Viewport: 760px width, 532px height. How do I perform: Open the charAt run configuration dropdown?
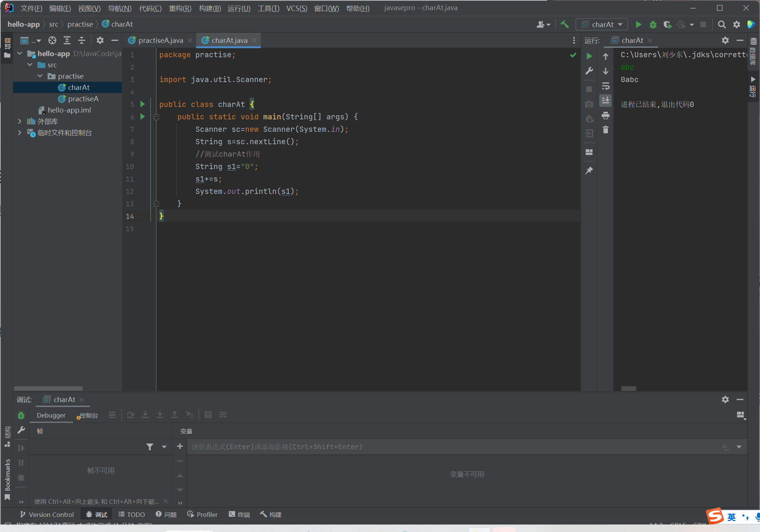click(x=602, y=24)
